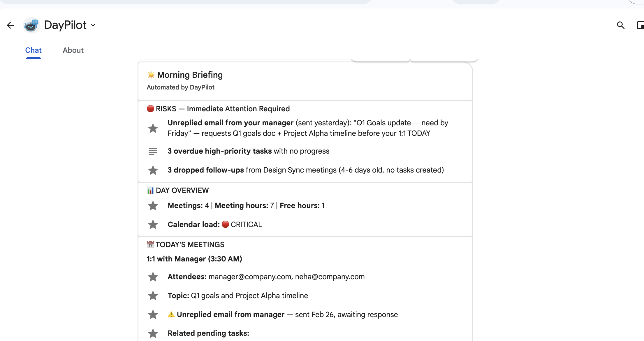Click the DayPilot robot avatar

pos(31,25)
